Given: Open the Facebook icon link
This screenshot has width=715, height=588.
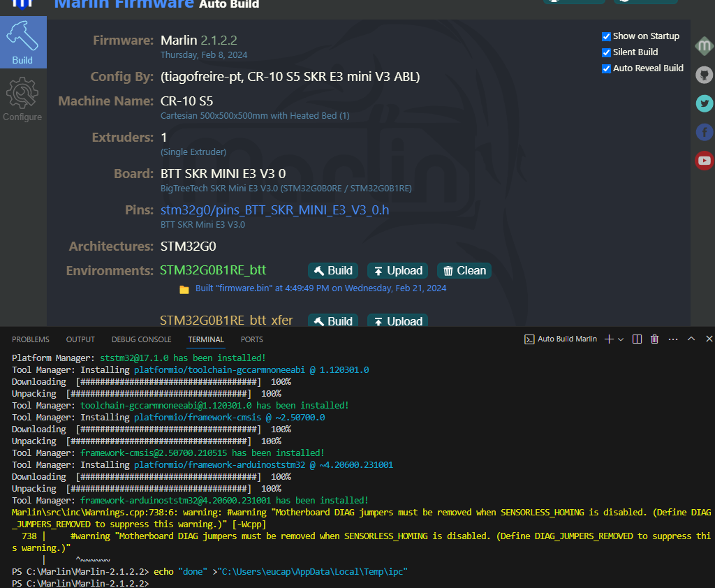Looking at the screenshot, I should (704, 132).
